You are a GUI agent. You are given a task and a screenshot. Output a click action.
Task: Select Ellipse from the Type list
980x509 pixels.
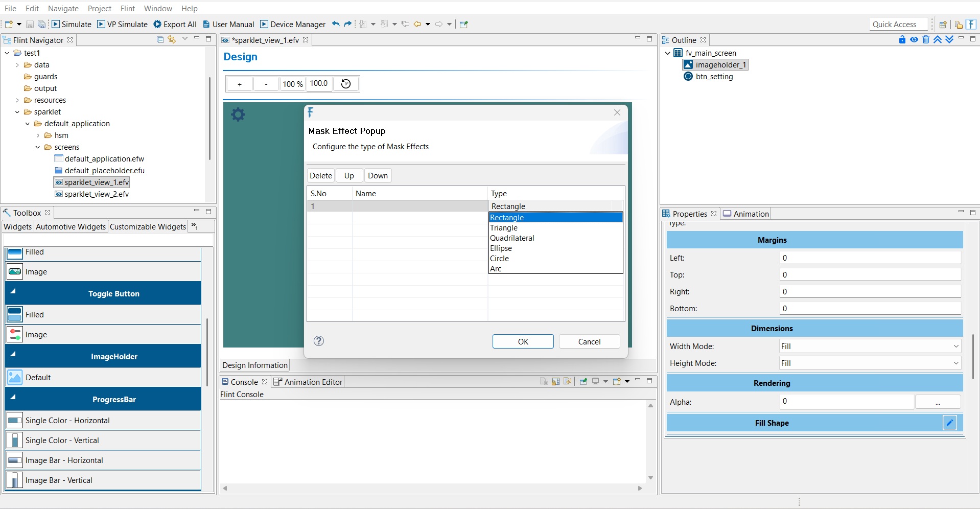point(556,248)
